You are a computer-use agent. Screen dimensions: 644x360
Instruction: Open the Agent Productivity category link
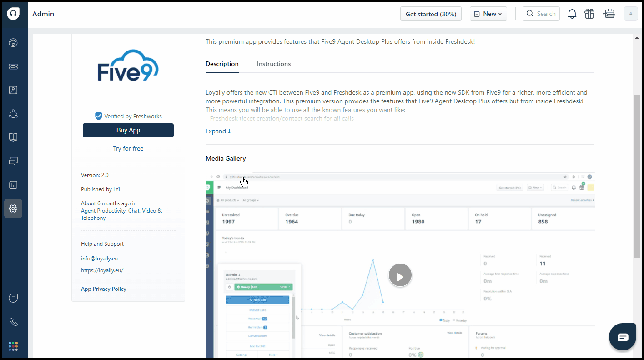(103, 211)
